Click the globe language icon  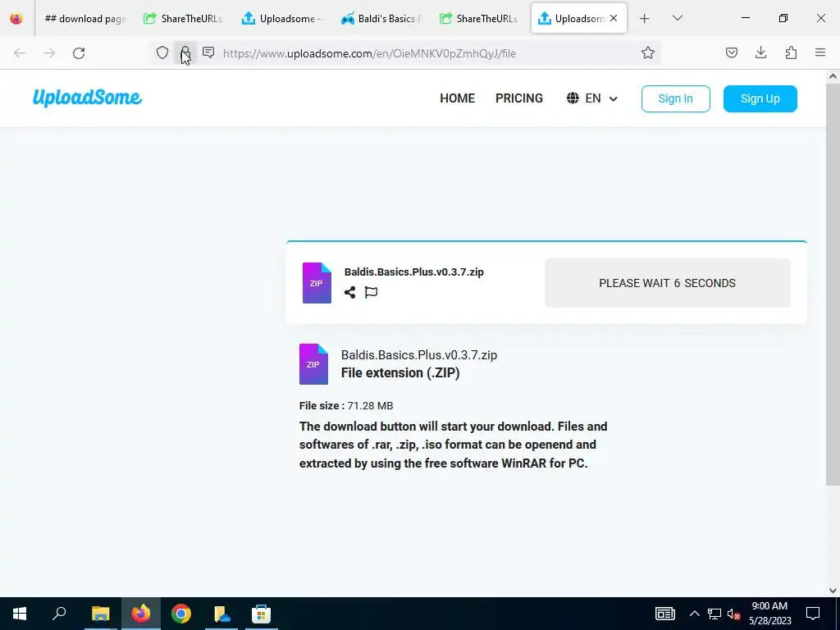[573, 98]
